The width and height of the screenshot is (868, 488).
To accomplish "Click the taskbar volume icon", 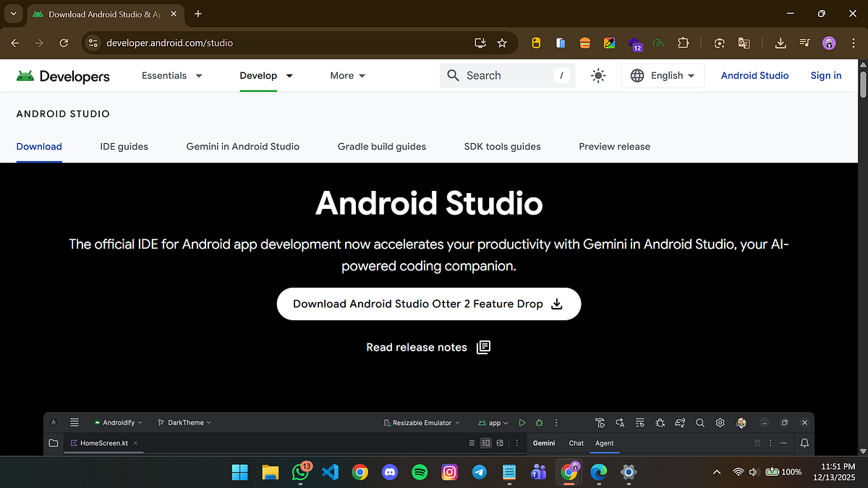I will 754,472.
